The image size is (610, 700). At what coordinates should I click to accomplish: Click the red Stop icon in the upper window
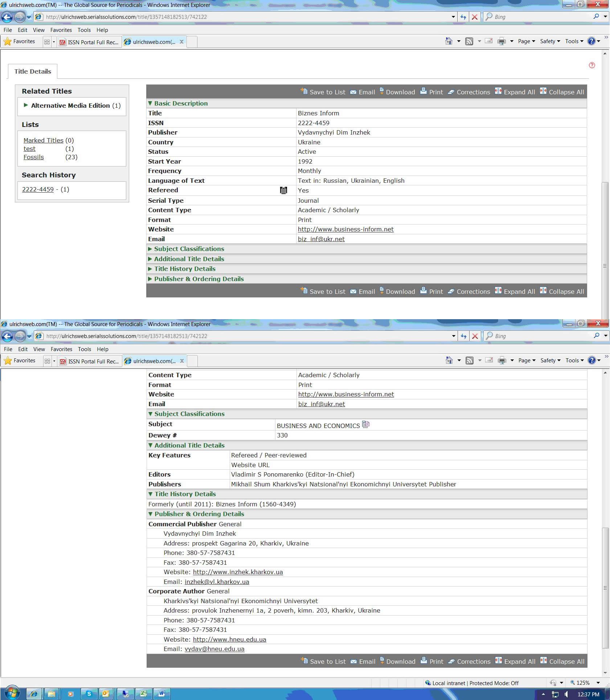(x=474, y=17)
